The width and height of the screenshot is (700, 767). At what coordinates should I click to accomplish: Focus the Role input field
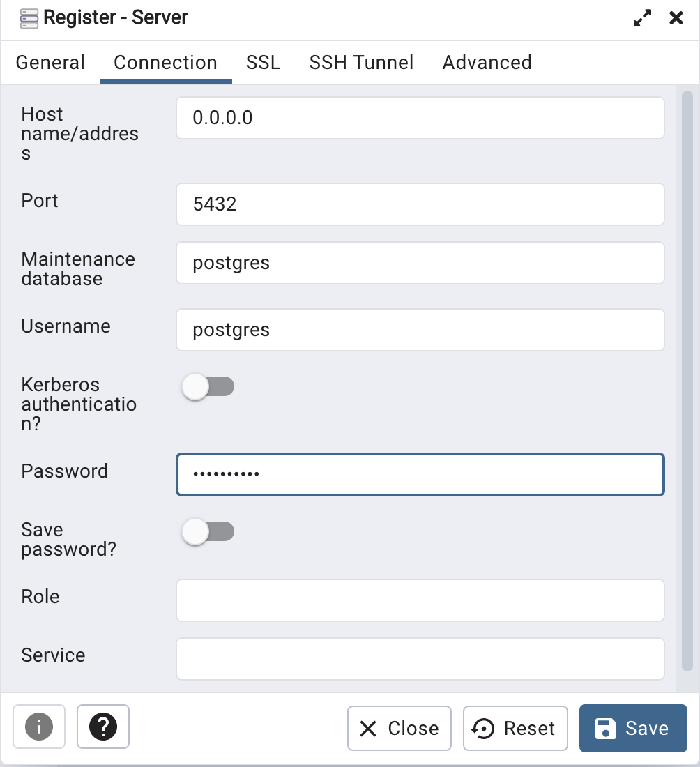[x=420, y=600]
